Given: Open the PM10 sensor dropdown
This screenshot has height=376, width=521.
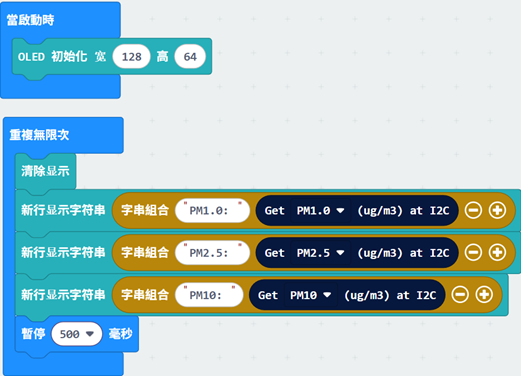Looking at the screenshot, I should pyautogui.click(x=310, y=295).
